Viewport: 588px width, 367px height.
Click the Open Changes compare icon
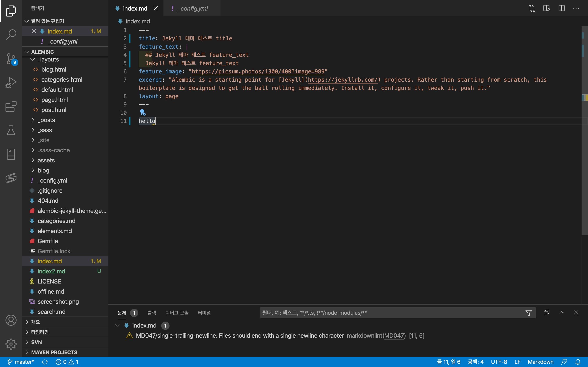coord(532,8)
